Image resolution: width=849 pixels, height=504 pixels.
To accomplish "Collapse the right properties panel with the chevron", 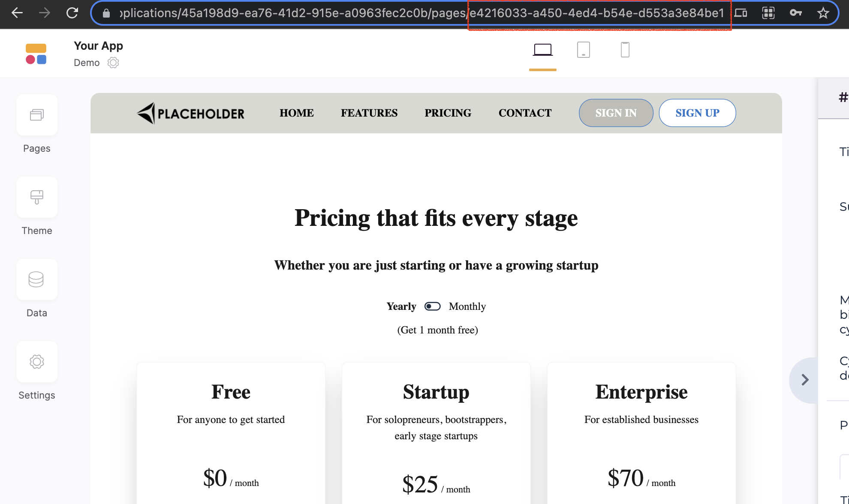I will click(x=804, y=380).
